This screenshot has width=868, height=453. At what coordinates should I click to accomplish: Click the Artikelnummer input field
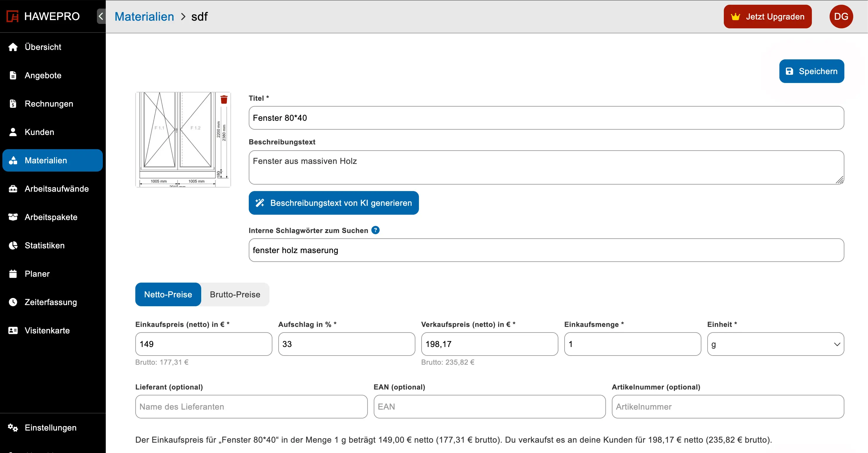[728, 407]
